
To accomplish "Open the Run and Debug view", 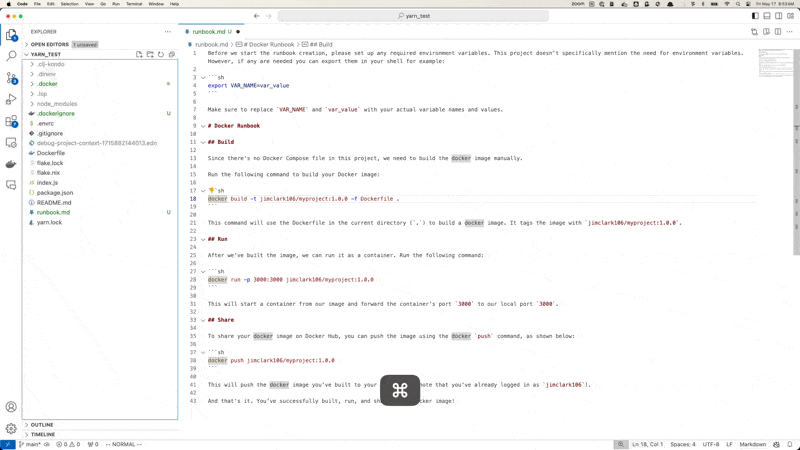I will click(11, 100).
